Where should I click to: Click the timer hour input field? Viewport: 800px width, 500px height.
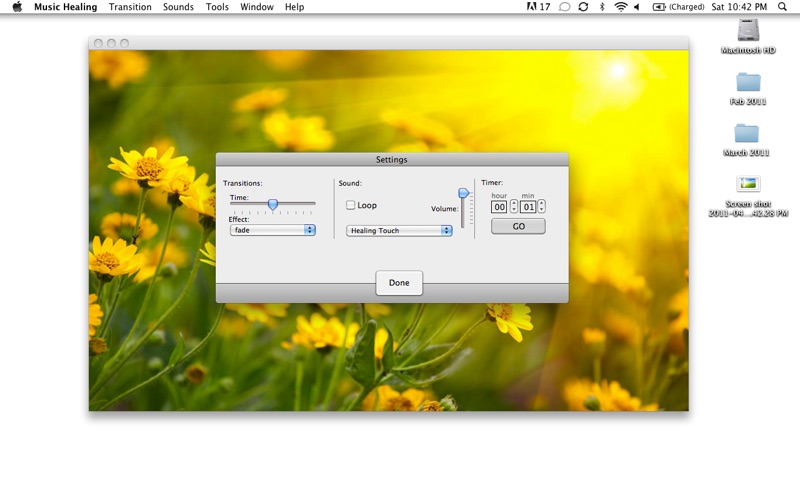tap(499, 207)
